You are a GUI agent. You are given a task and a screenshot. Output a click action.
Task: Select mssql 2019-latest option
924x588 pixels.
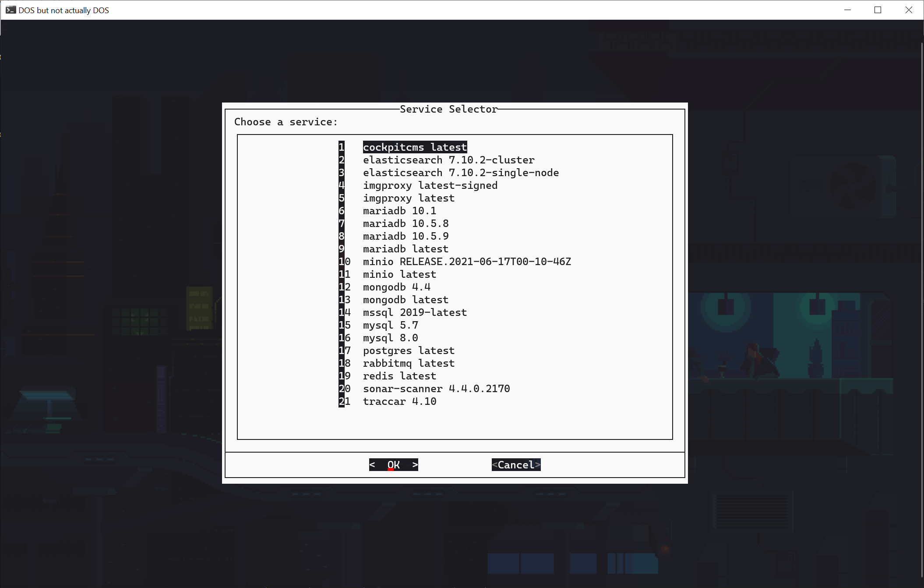tap(415, 312)
